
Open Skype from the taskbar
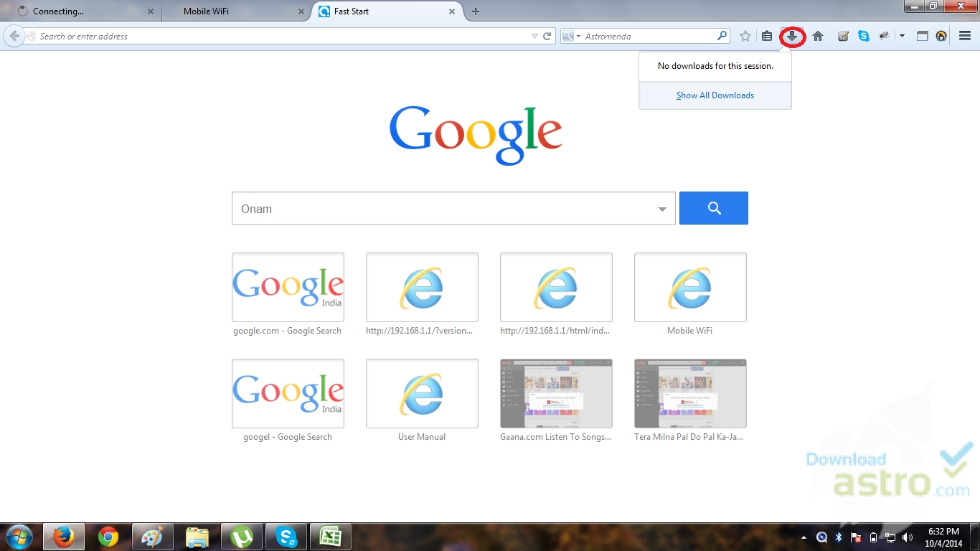[286, 537]
